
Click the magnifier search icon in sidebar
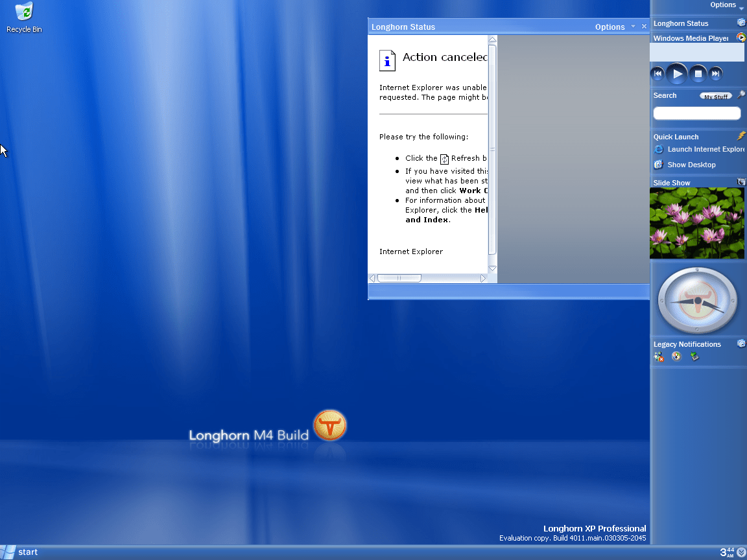[x=741, y=95]
